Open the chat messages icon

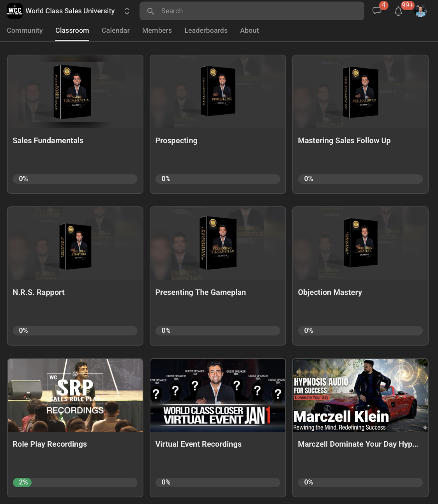377,11
